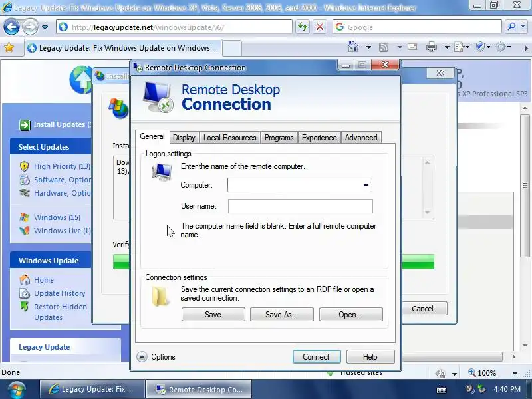Select the General tab
This screenshot has width=532, height=399.
(152, 136)
